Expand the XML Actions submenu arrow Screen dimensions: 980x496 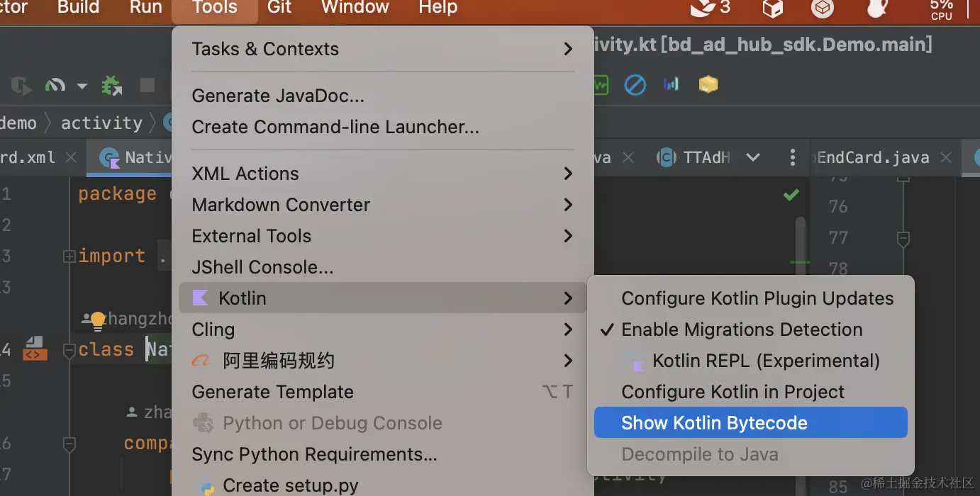click(x=568, y=174)
